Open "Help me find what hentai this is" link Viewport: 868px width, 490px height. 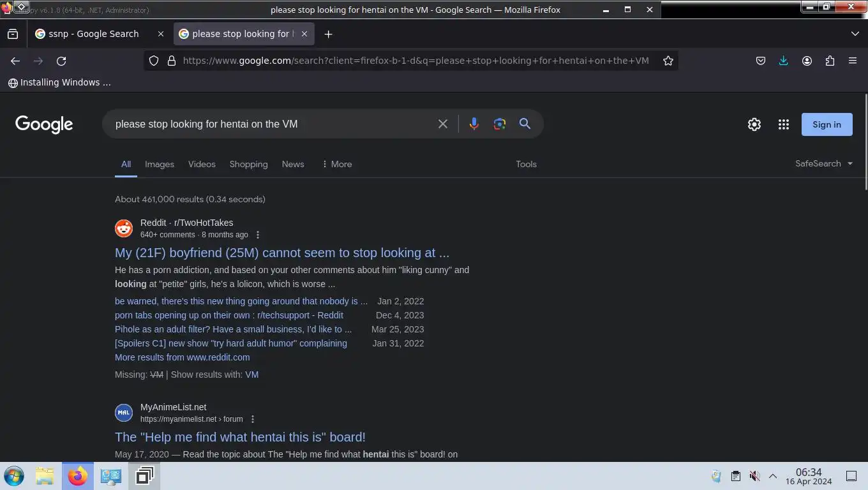click(x=240, y=437)
